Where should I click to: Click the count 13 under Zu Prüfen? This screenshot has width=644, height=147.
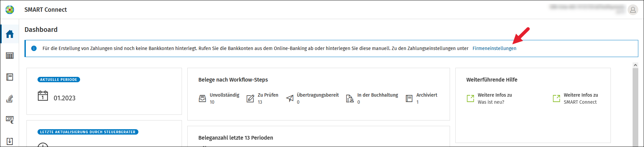point(260,102)
